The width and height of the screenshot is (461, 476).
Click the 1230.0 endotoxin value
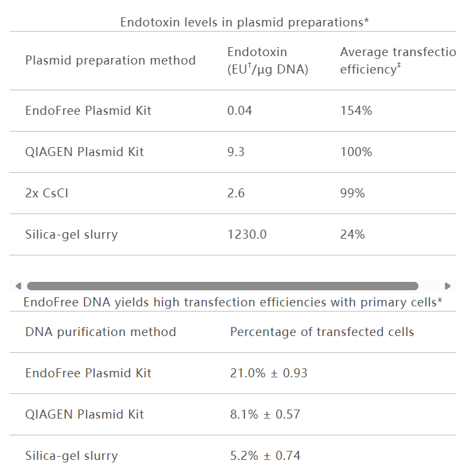(x=247, y=234)
